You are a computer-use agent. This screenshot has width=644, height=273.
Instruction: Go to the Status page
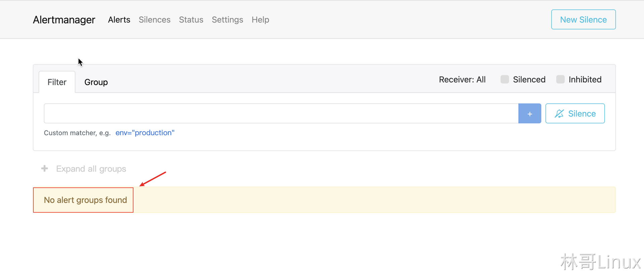point(191,20)
